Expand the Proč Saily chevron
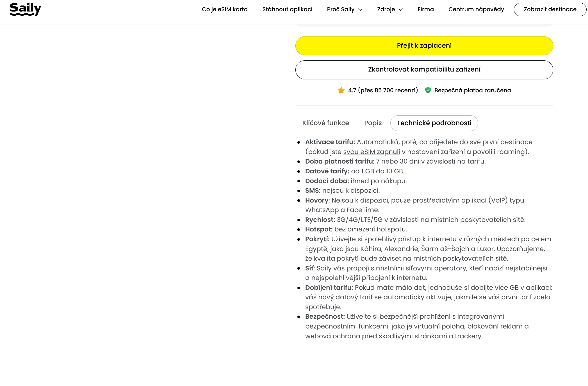 (x=360, y=10)
